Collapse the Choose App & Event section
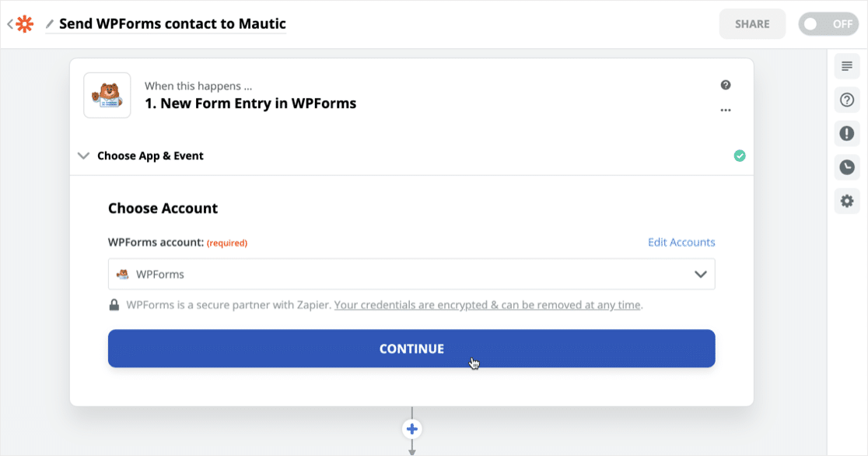868x456 pixels. click(x=84, y=156)
